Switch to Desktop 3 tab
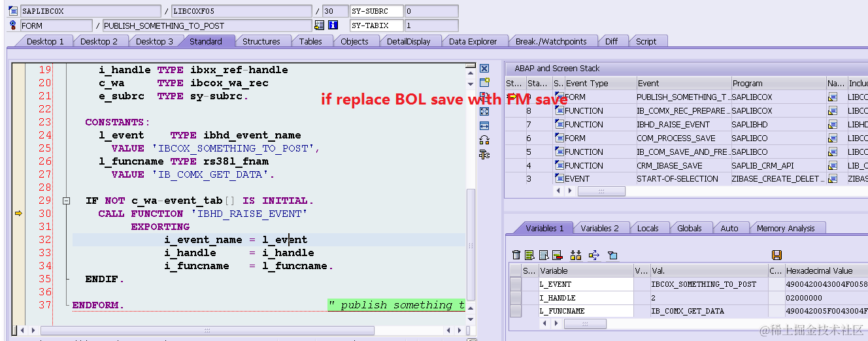 (x=154, y=41)
